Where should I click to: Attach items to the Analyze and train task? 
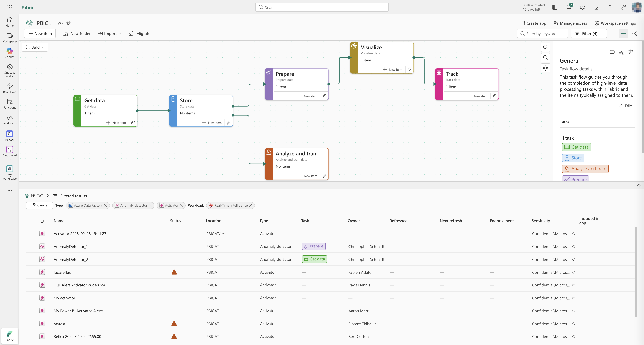click(x=324, y=176)
